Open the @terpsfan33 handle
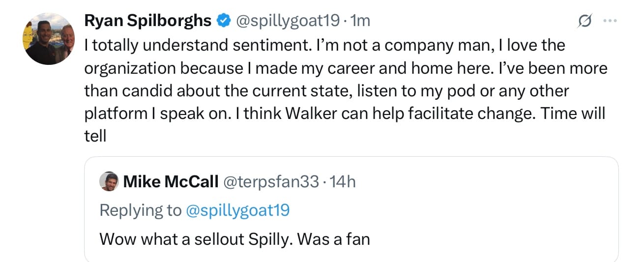Viewport: 644px width, 262px height. click(271, 182)
